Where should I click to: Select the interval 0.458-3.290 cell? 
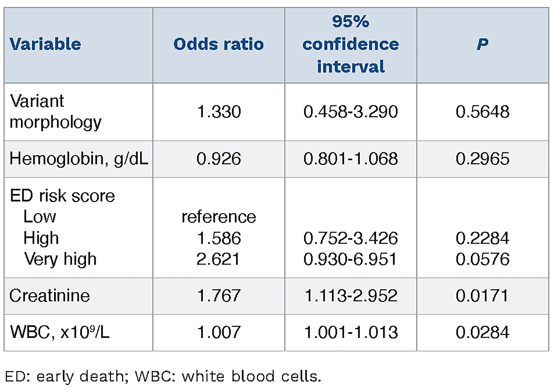pos(351,112)
